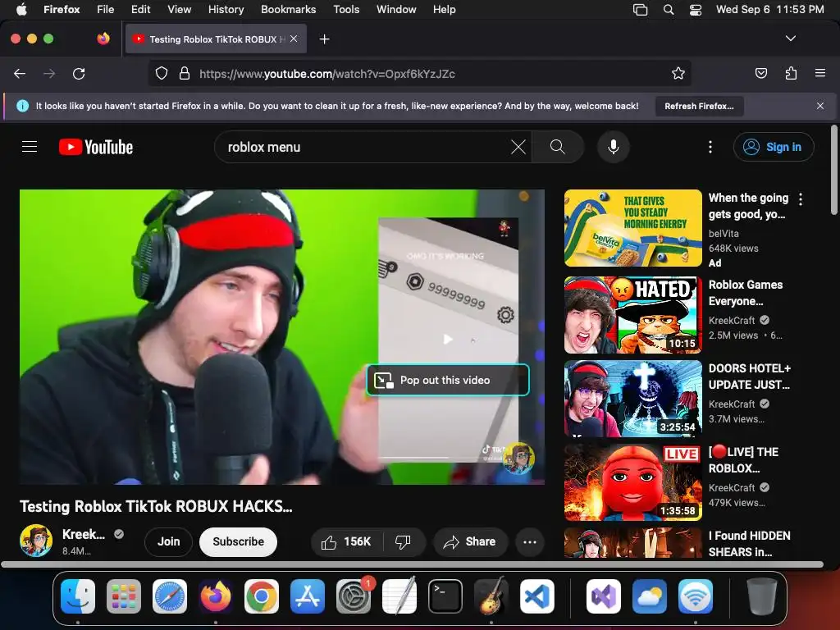Open I Found HIDDEN SHEARS video

click(x=750, y=544)
